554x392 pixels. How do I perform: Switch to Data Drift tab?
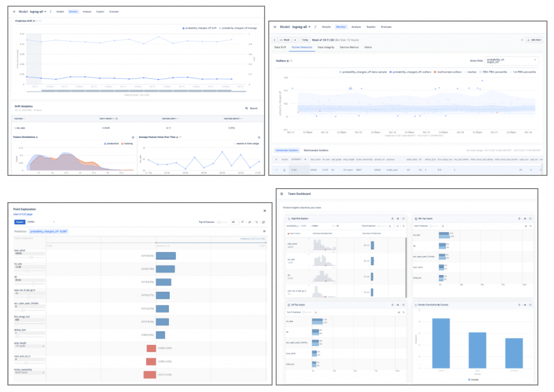(280, 48)
